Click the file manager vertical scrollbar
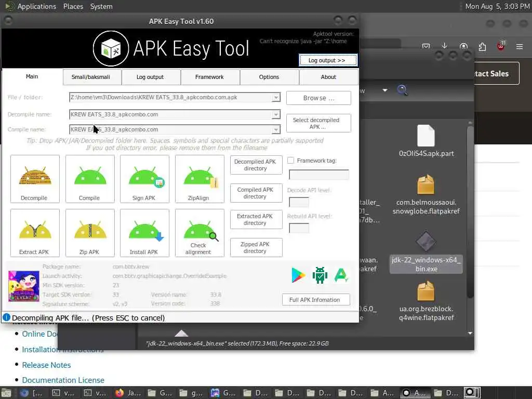The width and height of the screenshot is (532, 399). point(470,212)
